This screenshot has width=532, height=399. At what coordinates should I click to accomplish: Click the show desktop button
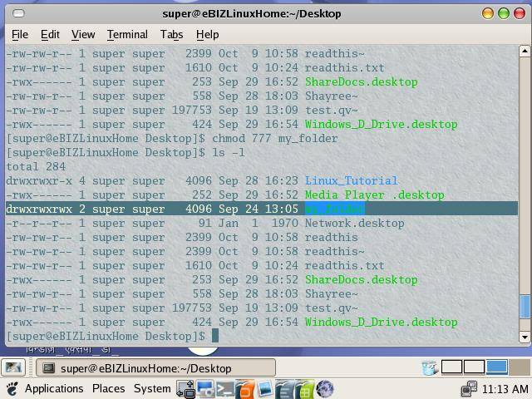[12, 367]
